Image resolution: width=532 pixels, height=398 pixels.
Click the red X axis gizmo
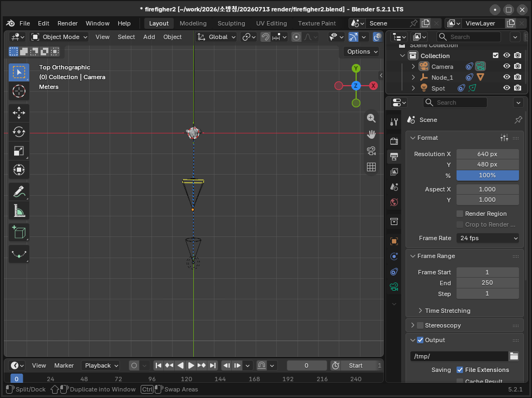point(373,86)
